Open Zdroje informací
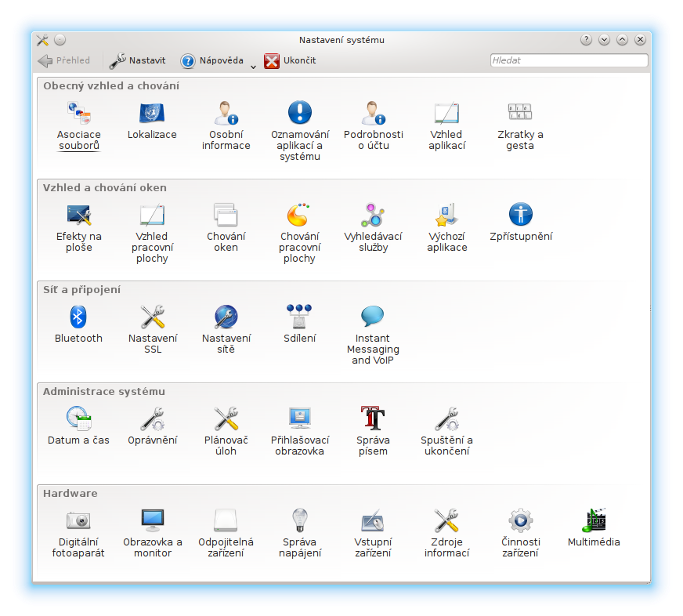 click(x=447, y=534)
